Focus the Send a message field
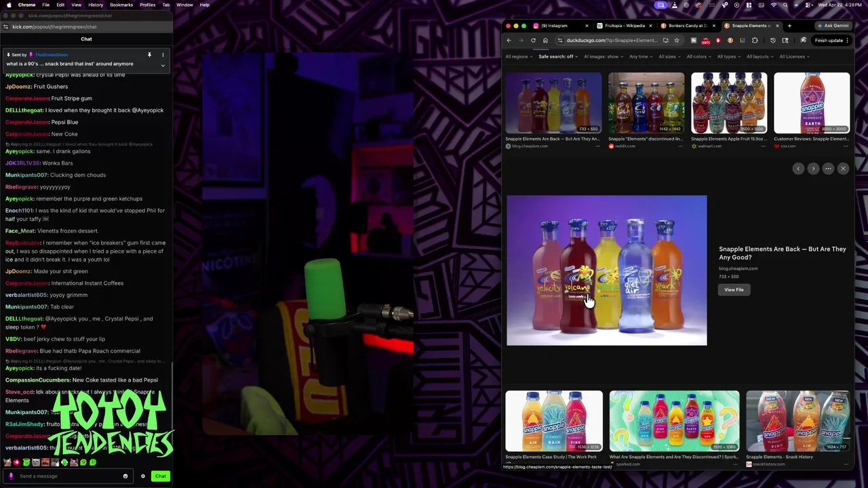 pyautogui.click(x=68, y=476)
